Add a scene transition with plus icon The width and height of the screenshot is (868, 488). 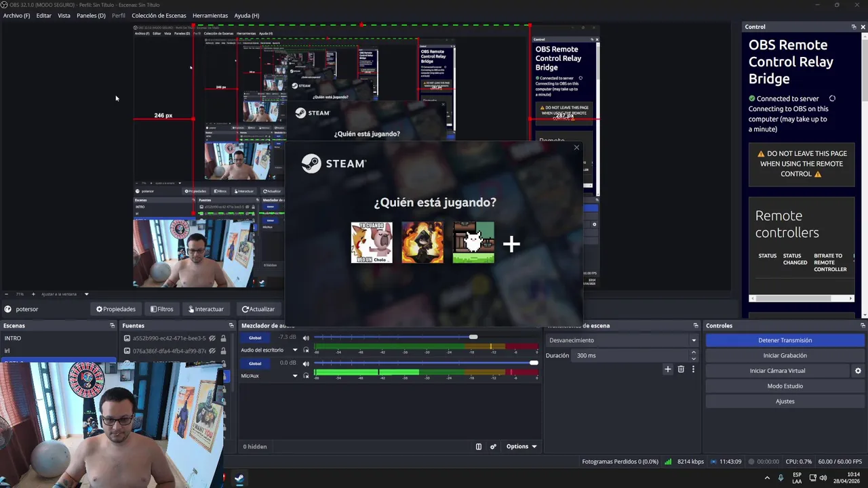(x=667, y=369)
